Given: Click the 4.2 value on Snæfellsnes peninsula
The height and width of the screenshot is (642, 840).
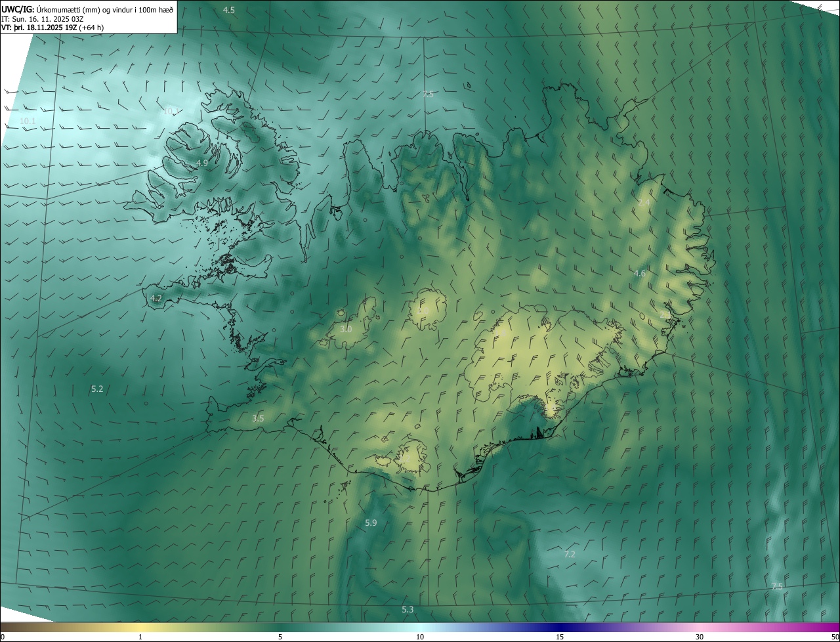Looking at the screenshot, I should 156,298.
